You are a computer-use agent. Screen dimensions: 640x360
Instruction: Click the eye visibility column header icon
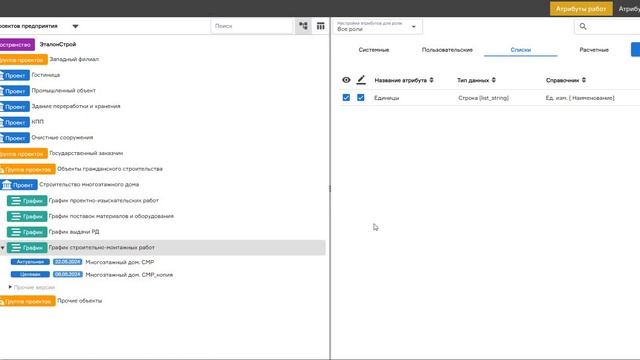346,80
